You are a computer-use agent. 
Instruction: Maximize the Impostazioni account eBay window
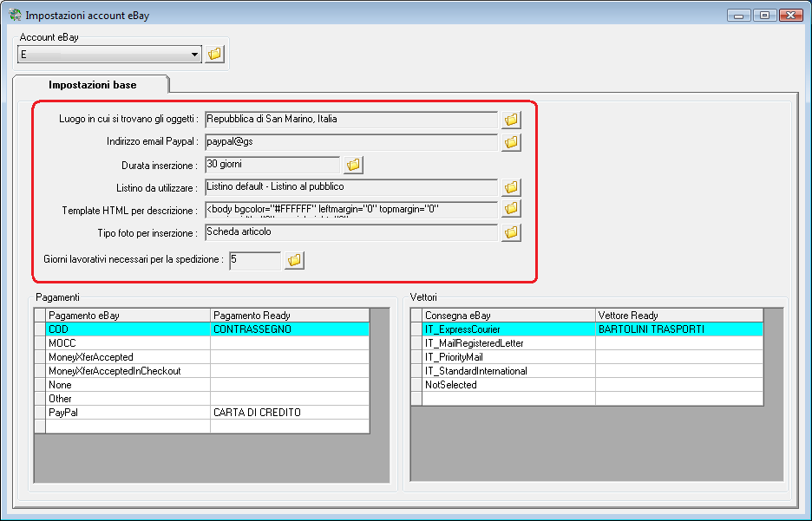[x=764, y=16]
